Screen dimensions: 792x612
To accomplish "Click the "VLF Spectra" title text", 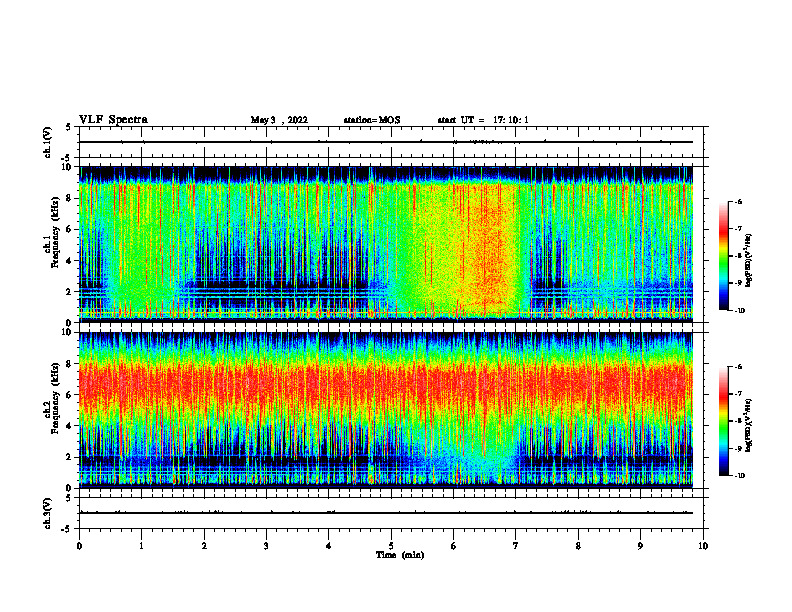I will click(113, 120).
